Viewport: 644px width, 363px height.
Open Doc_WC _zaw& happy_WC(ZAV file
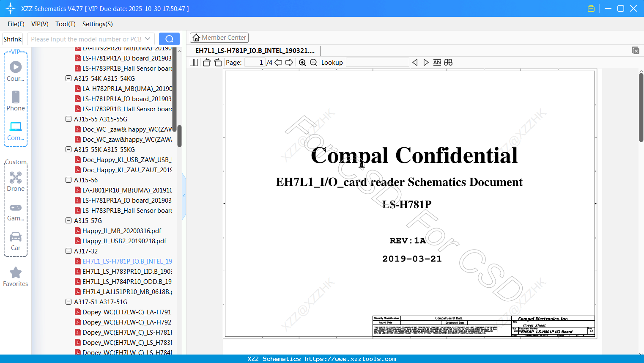(127, 129)
